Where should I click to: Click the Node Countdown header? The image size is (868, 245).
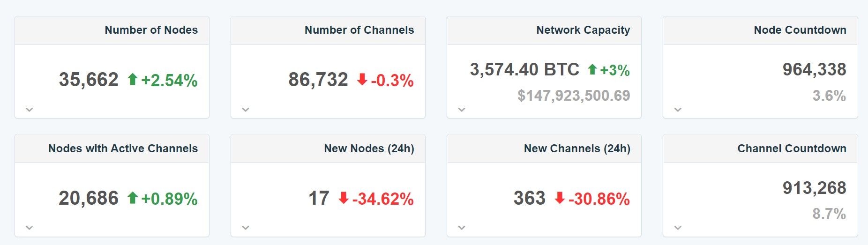pos(800,30)
